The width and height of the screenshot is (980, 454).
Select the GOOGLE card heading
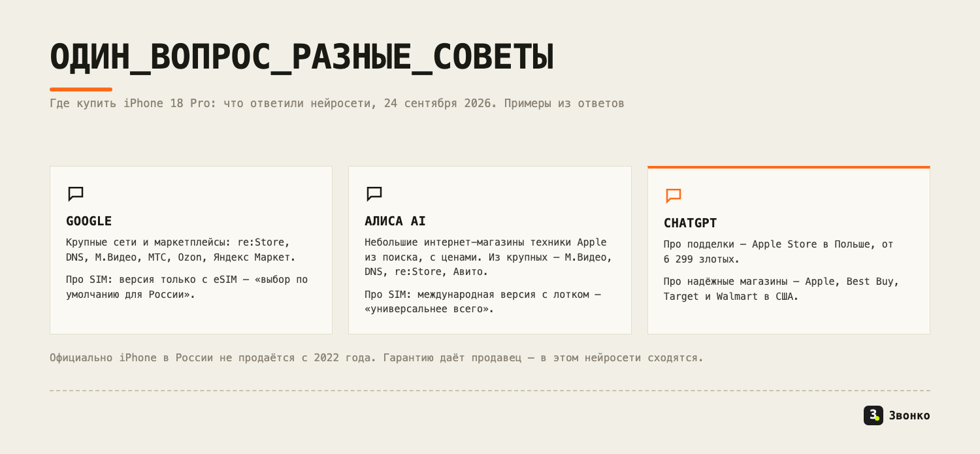click(89, 221)
